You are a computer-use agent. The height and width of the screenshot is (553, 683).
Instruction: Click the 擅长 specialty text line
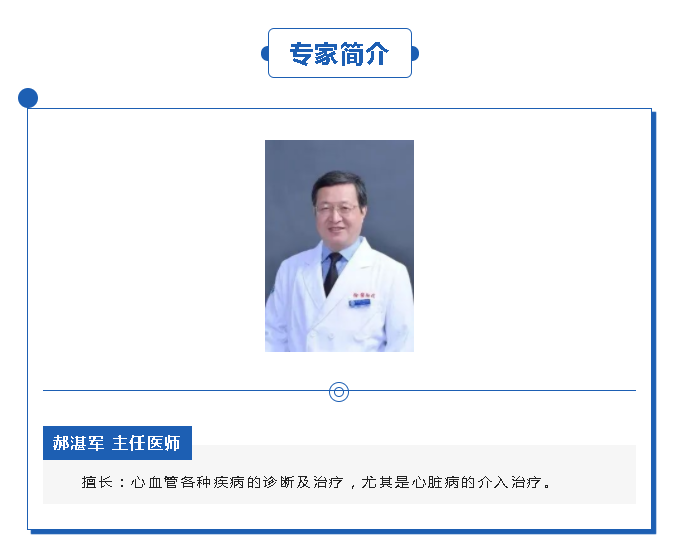coord(317,482)
